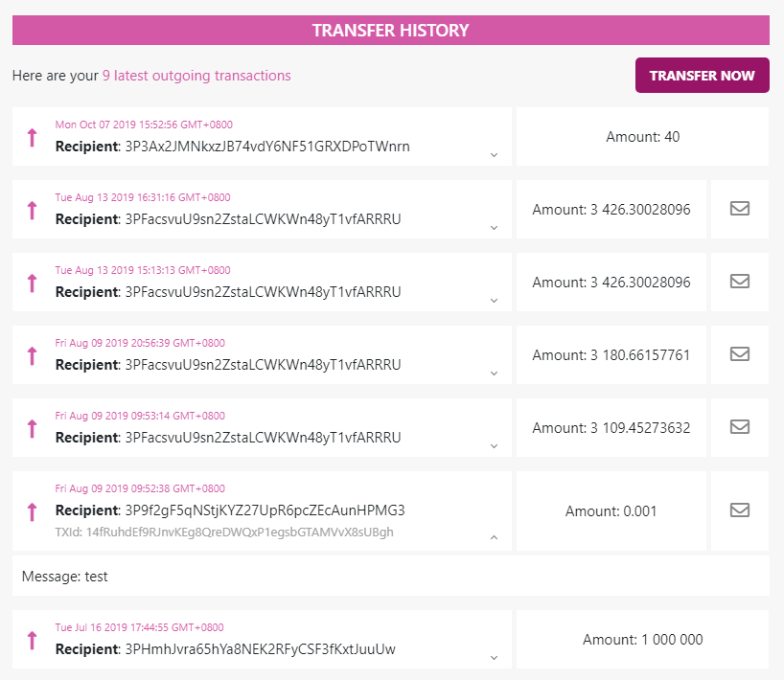Expand the Jul 16 2019 transaction chevron

[x=494, y=658]
